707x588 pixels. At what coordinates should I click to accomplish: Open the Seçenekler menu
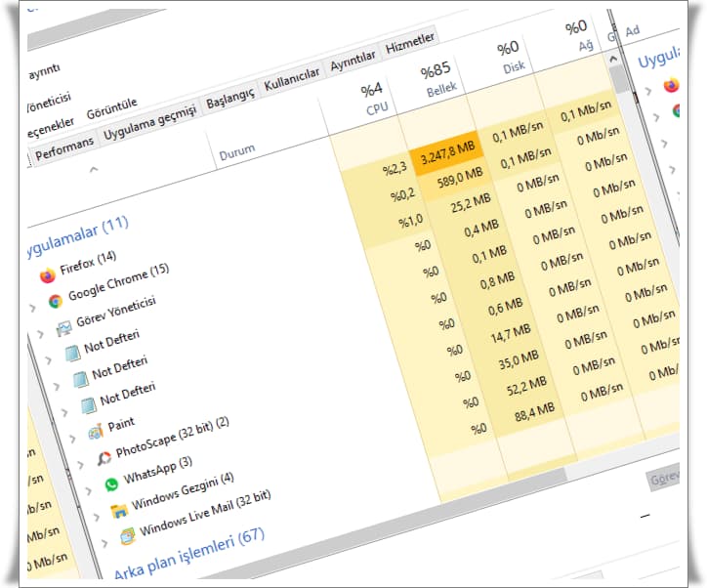pos(51,128)
